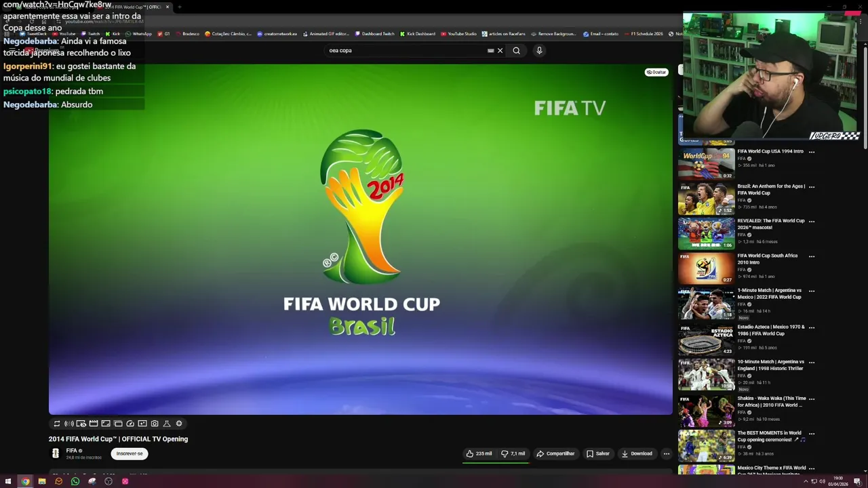Viewport: 868px width, 488px height.
Task: Click the video title '2014 FIFA World Cup™ | OFFICIAL TV Opening'
Action: click(118, 439)
